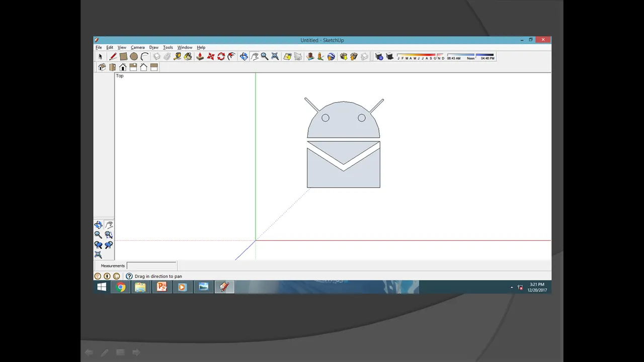Click the geo-location status bar icon
644x362 pixels.
(x=98, y=276)
